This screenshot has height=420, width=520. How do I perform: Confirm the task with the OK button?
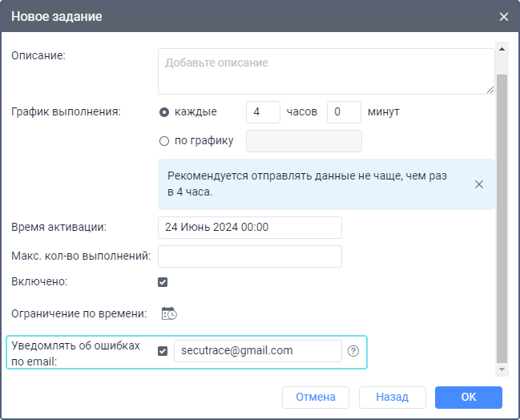click(468, 397)
